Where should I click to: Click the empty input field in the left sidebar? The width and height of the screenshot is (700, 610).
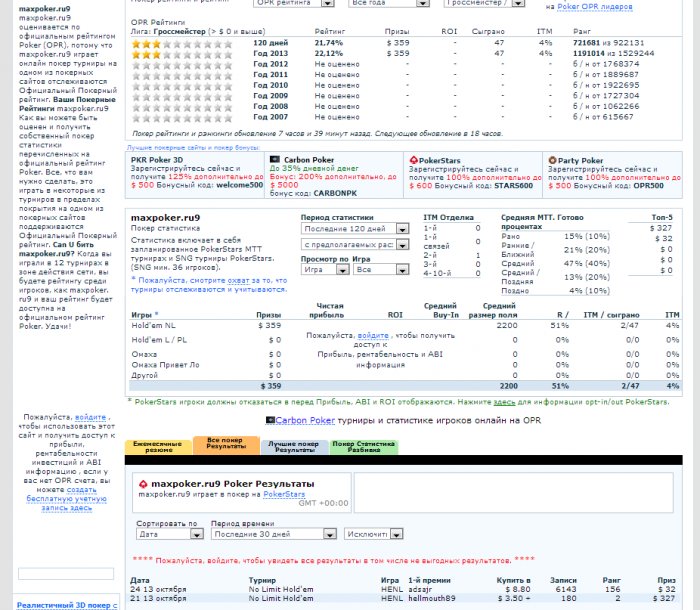[x=66, y=573]
